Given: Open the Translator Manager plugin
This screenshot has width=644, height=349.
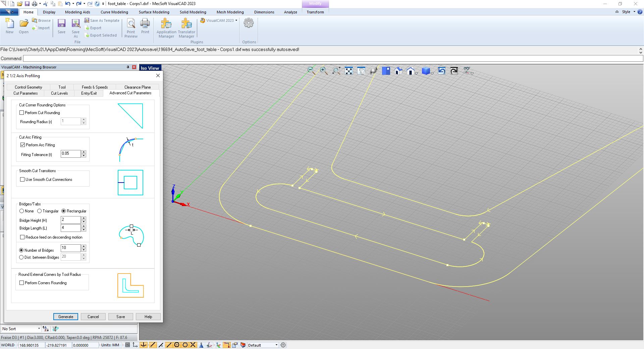Looking at the screenshot, I should pyautogui.click(x=186, y=28).
